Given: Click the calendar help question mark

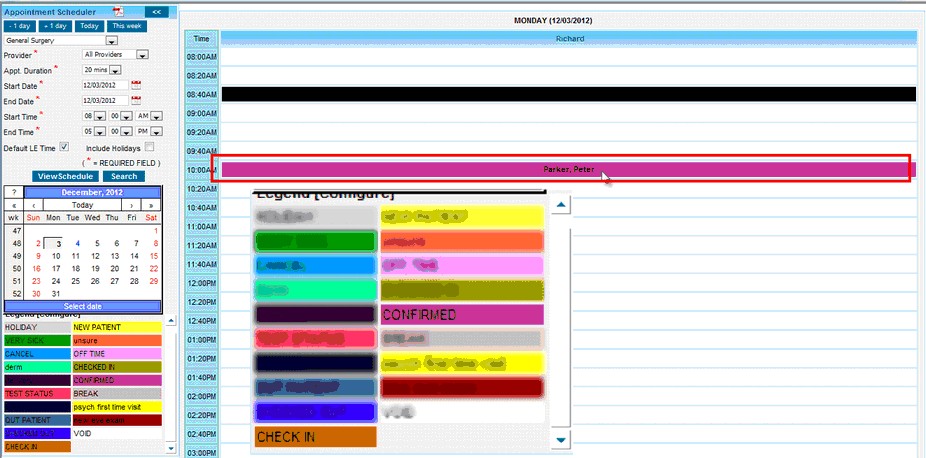Looking at the screenshot, I should 14,192.
